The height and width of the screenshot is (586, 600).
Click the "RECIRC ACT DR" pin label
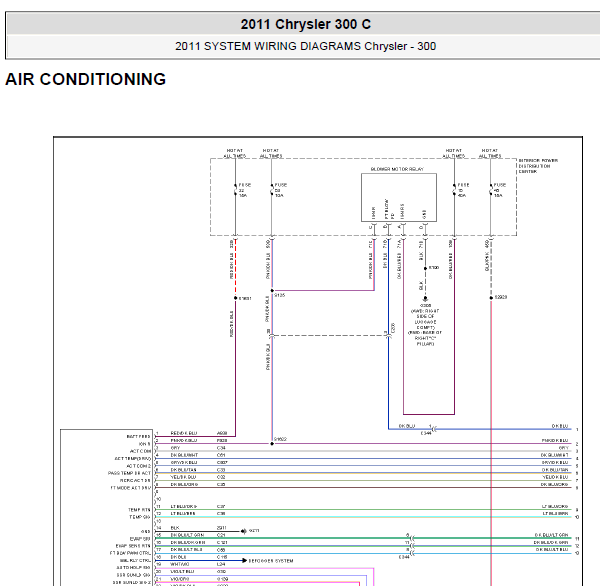pyautogui.click(x=135, y=480)
